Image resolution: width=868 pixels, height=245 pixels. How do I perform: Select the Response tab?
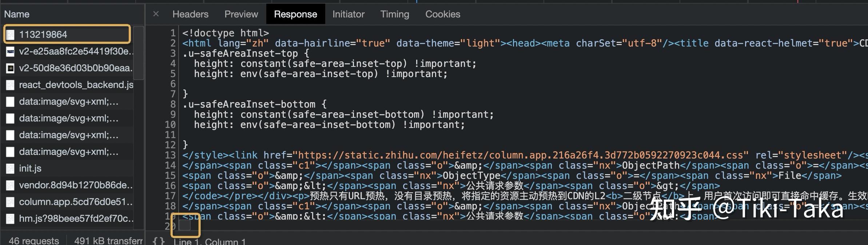click(x=295, y=14)
